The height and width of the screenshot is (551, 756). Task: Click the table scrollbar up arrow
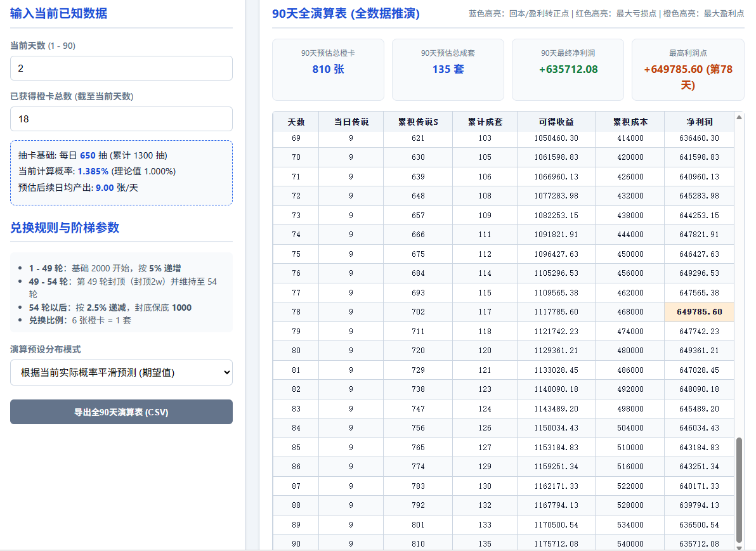point(739,117)
